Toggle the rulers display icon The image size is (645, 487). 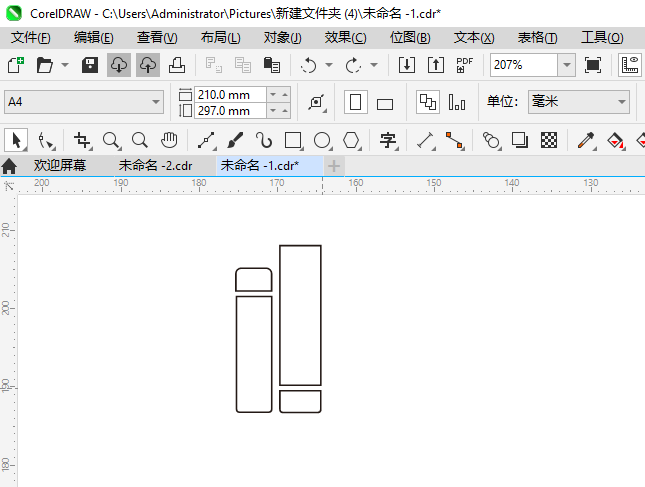tap(630, 65)
